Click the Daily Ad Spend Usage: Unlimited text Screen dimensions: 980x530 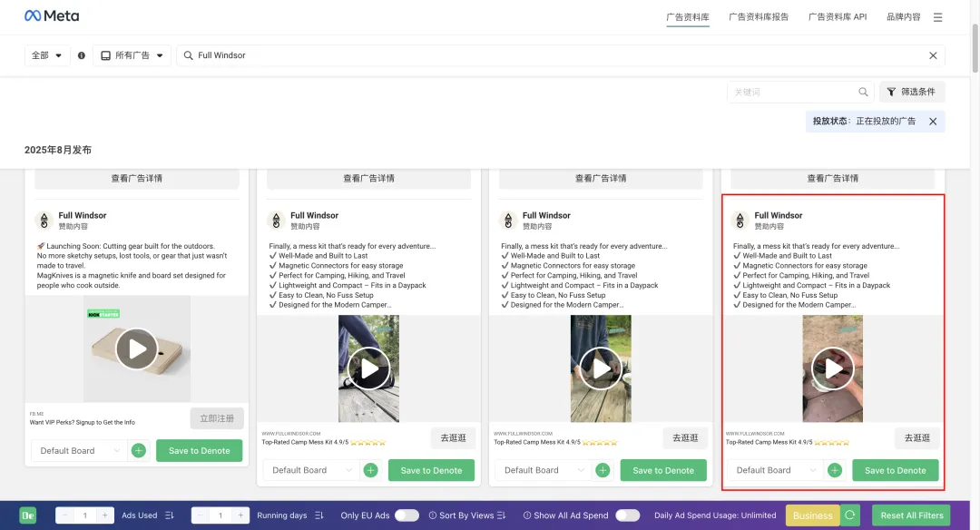tap(715, 515)
